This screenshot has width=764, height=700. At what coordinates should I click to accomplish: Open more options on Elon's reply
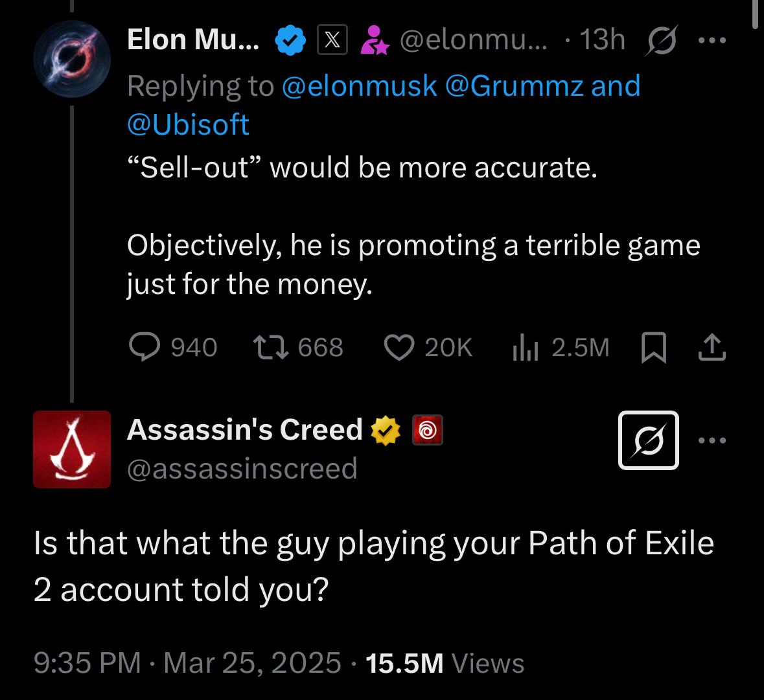point(712,41)
